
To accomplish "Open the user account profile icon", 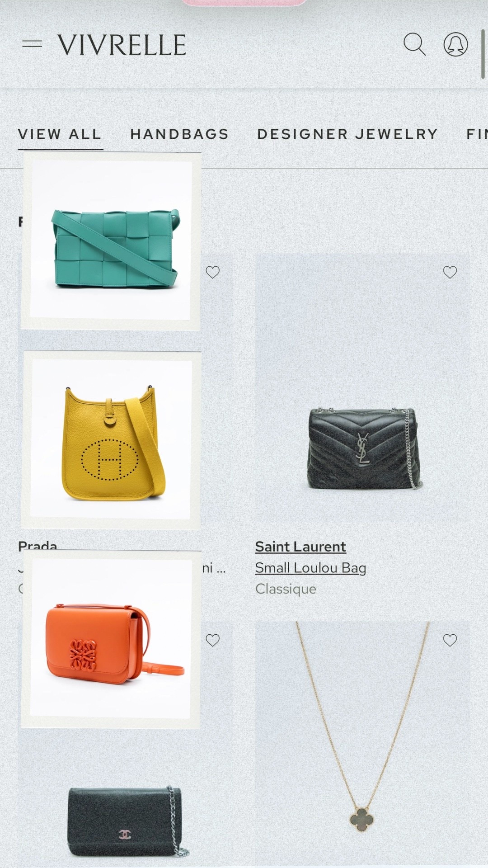I will 455,44.
